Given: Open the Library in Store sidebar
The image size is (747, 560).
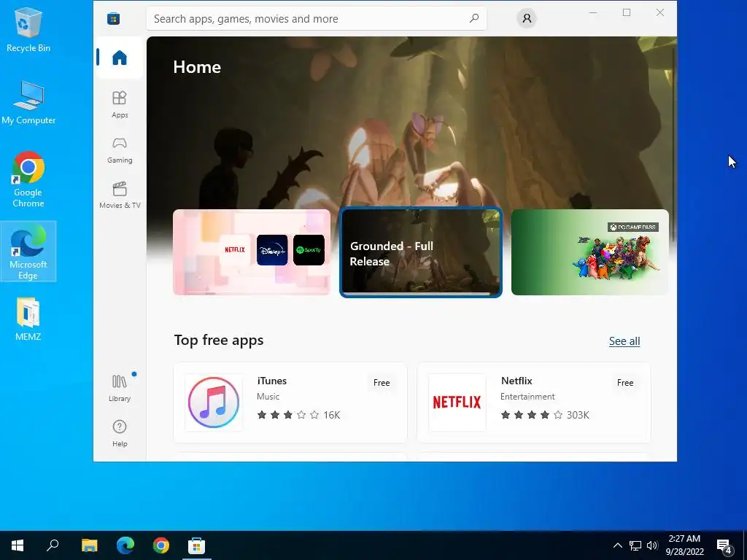Looking at the screenshot, I should click(x=120, y=388).
